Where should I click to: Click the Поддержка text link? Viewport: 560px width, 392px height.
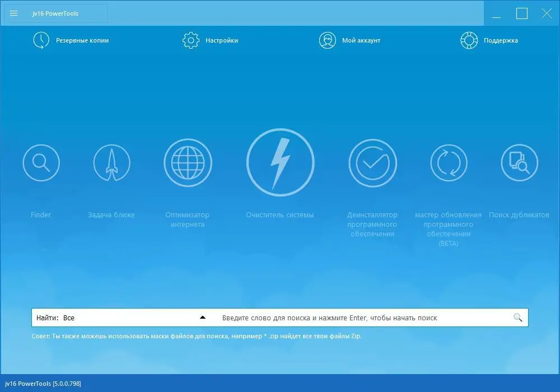(x=500, y=40)
